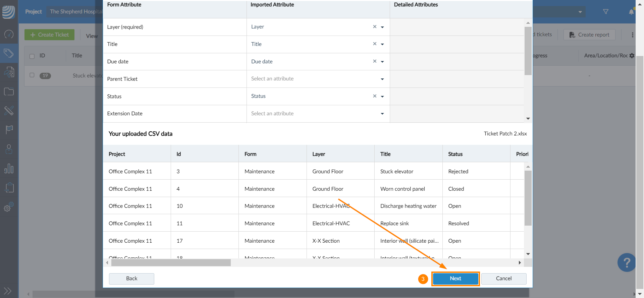644x298 pixels.
Task: Click the notification bell icon
Action: 631,12
